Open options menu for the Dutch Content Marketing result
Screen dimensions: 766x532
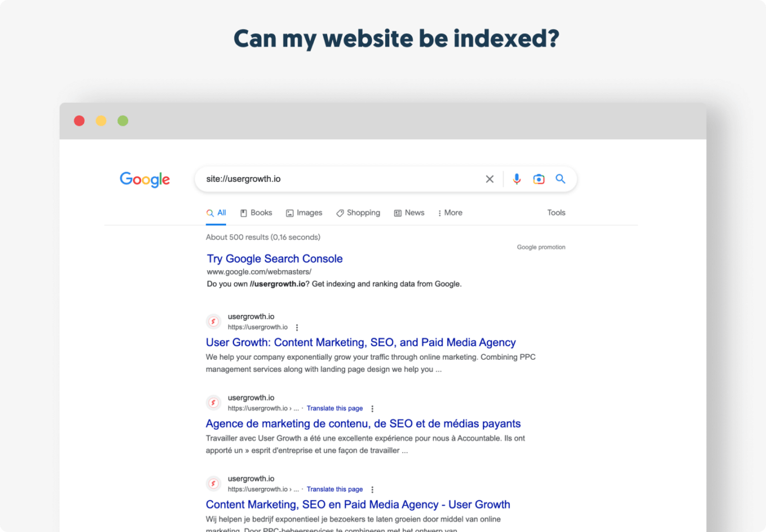tap(372, 490)
